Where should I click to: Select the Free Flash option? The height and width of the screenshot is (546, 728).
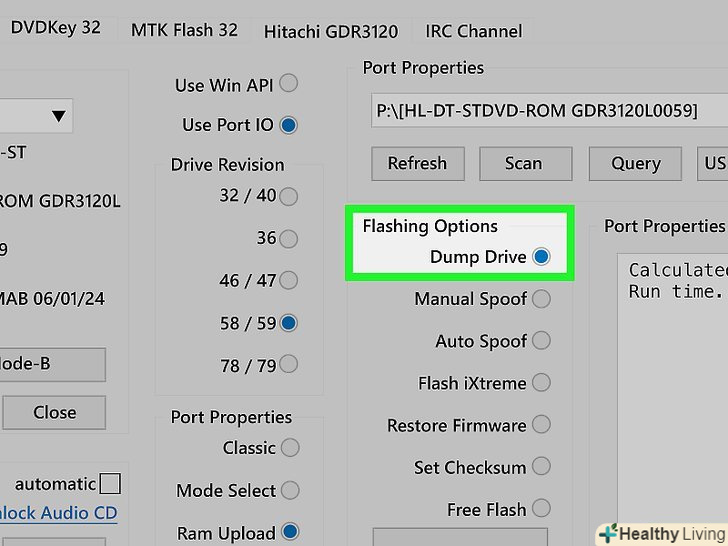541,508
